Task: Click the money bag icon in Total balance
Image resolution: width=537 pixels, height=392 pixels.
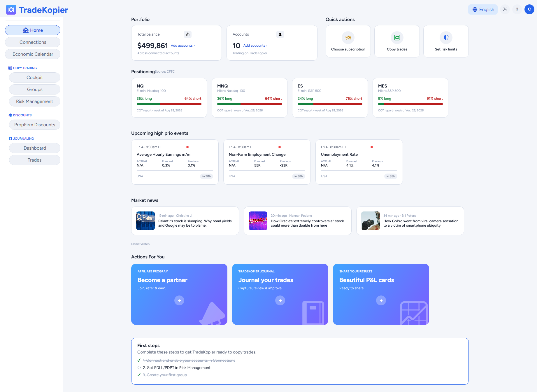Action: click(x=188, y=34)
